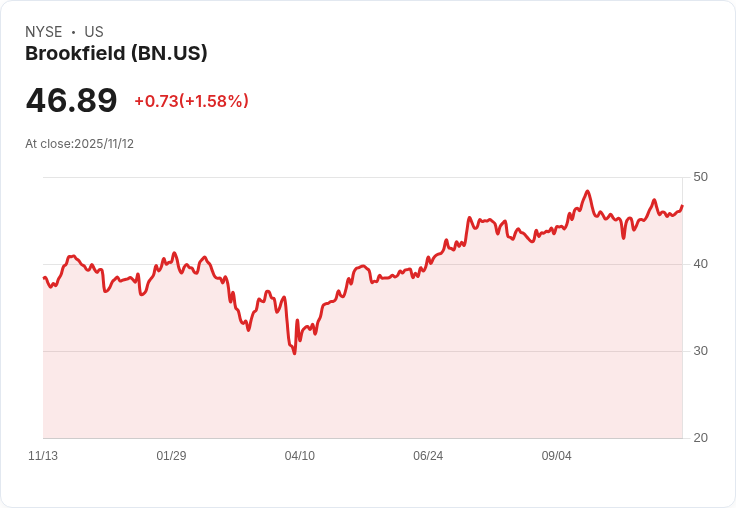Click the rightmost end of the price line

tap(682, 206)
